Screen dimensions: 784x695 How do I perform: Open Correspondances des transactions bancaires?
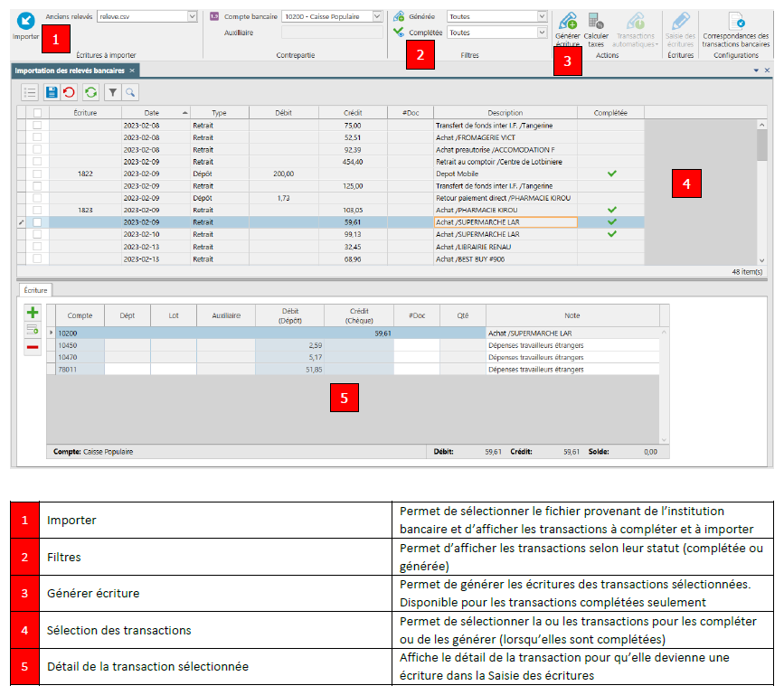(x=736, y=30)
